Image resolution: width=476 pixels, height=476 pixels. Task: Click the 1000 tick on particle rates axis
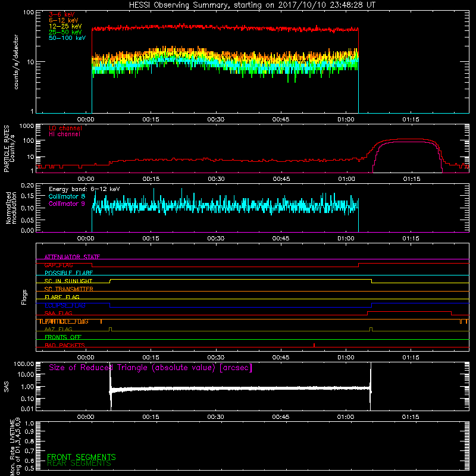[x=26, y=126]
